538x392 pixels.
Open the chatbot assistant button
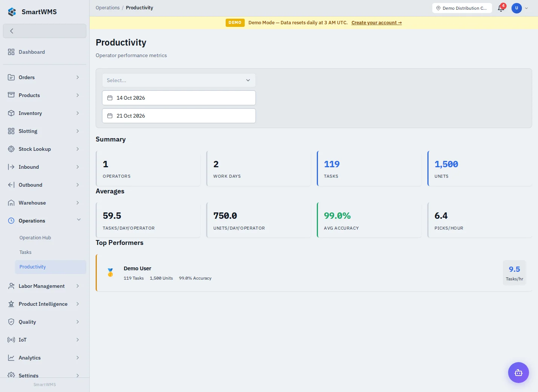[519, 373]
